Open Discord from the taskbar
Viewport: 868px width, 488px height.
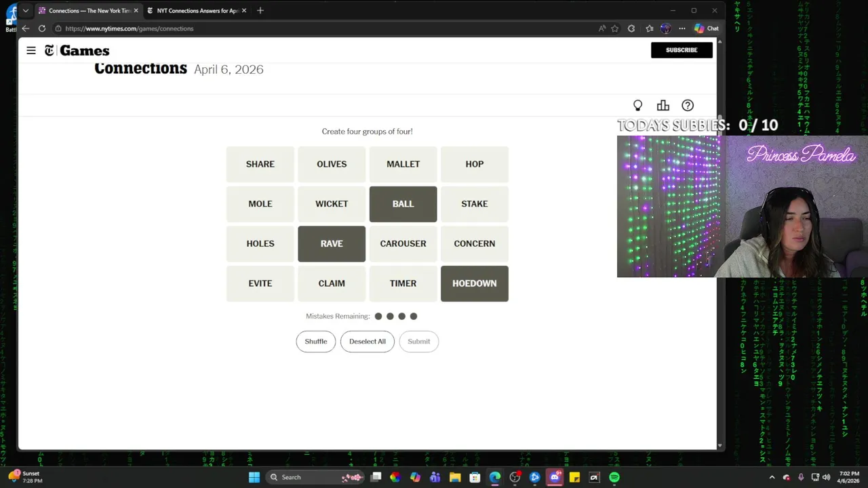pyautogui.click(x=555, y=477)
